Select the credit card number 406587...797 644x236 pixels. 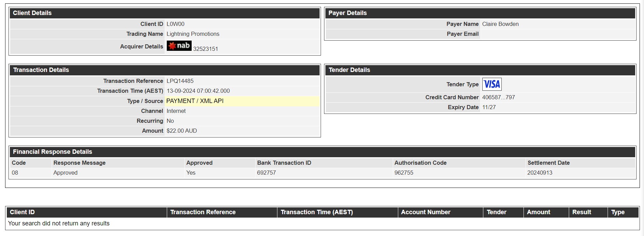pos(498,97)
